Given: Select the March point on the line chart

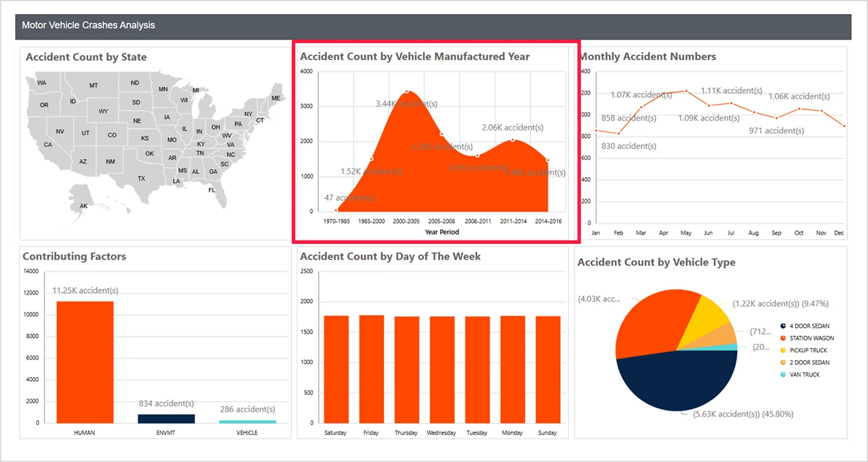Looking at the screenshot, I should click(x=641, y=107).
